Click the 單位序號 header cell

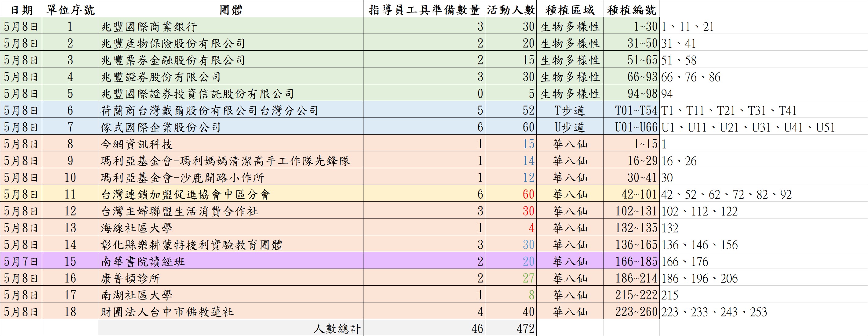pos(70,9)
